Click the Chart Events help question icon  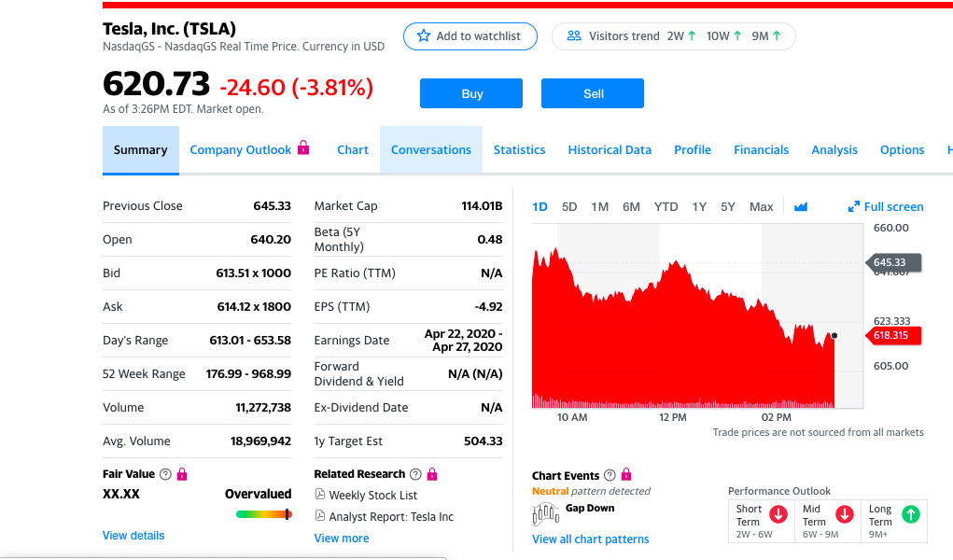tap(610, 475)
